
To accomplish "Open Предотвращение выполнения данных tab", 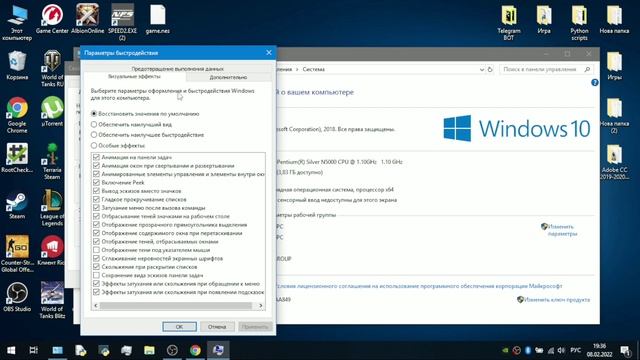I will 178,69.
